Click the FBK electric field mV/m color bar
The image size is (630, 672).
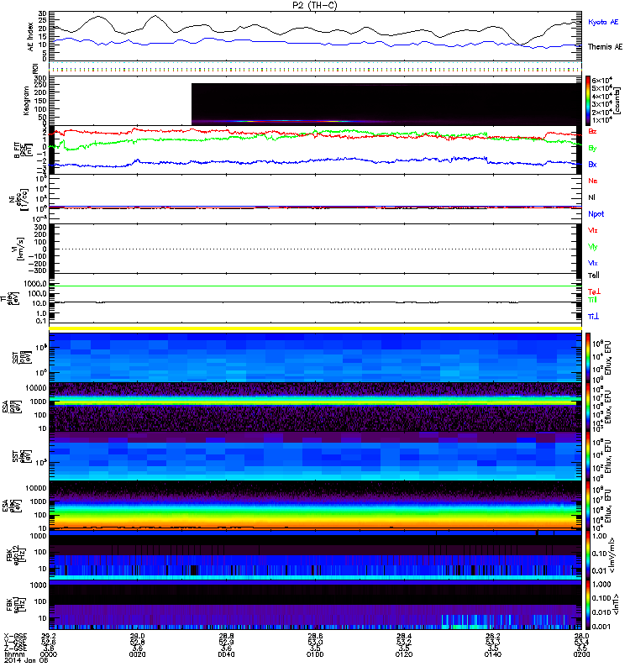click(588, 555)
